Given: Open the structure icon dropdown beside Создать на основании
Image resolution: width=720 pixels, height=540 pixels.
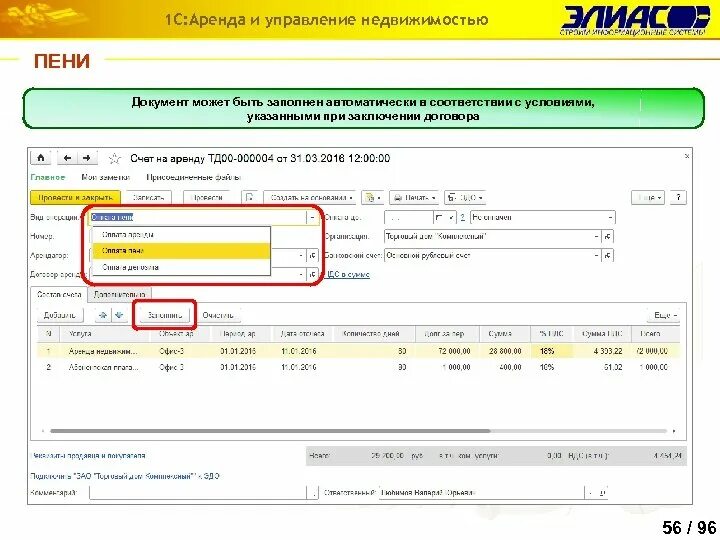Looking at the screenshot, I should tap(372, 197).
